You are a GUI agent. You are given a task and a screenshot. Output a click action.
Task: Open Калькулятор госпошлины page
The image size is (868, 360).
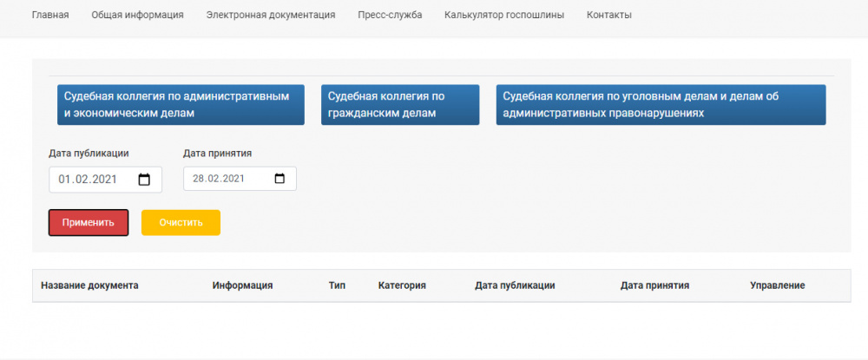pos(503,15)
